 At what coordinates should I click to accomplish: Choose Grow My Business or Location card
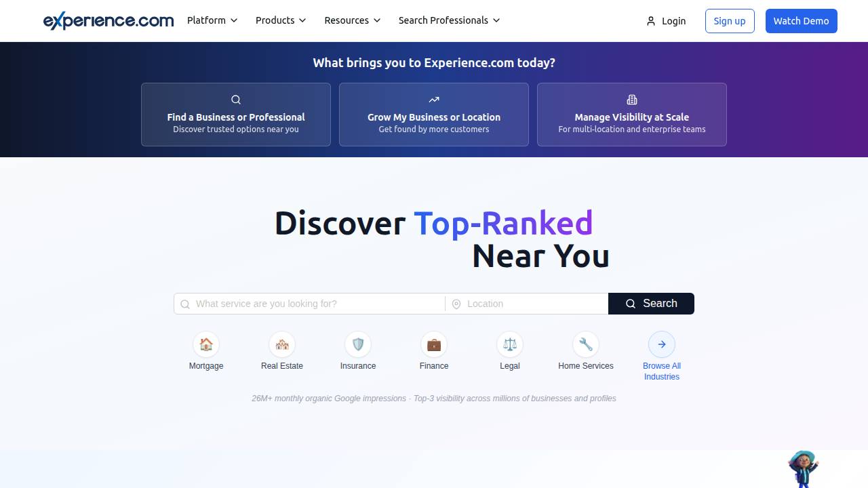(434, 115)
